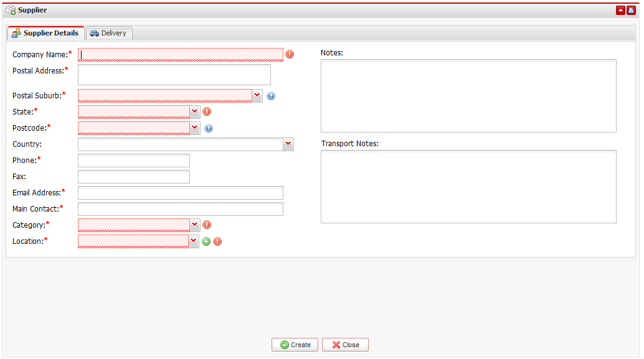Focus the Email Address input field
Image resolution: width=644 pixels, height=359 pixels.
(x=180, y=193)
